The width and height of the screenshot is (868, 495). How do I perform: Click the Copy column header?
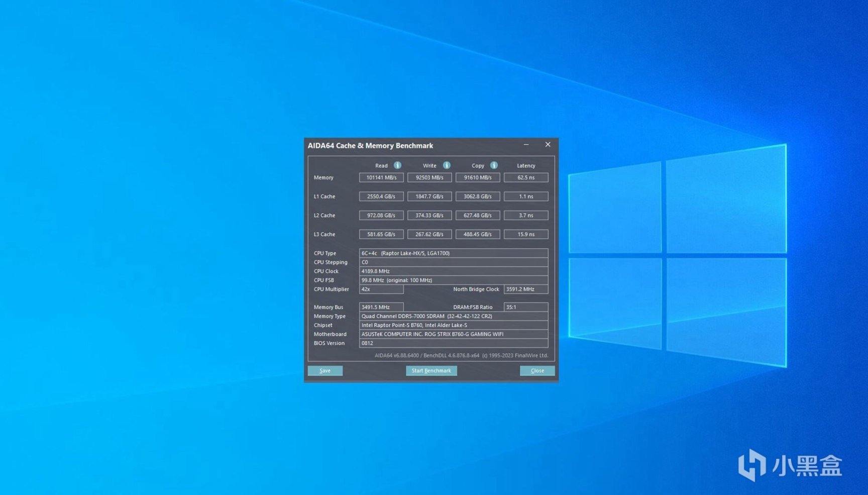coord(478,166)
